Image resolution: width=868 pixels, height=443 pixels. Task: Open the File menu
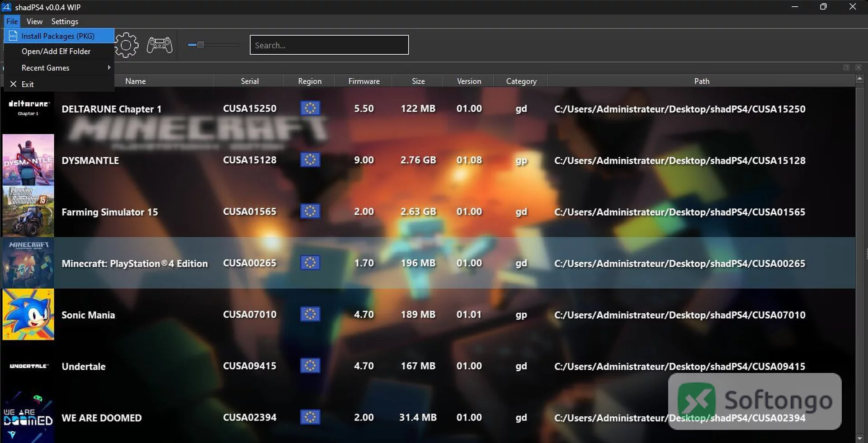tap(12, 21)
